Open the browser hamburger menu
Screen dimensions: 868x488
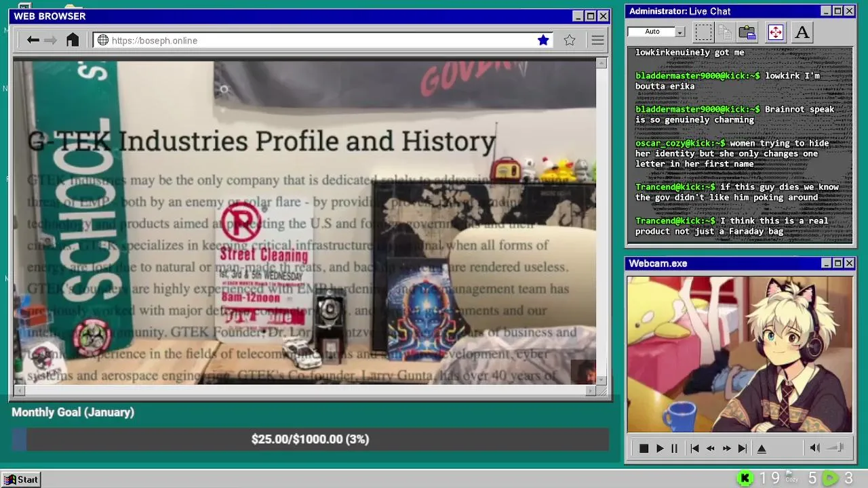pyautogui.click(x=597, y=40)
